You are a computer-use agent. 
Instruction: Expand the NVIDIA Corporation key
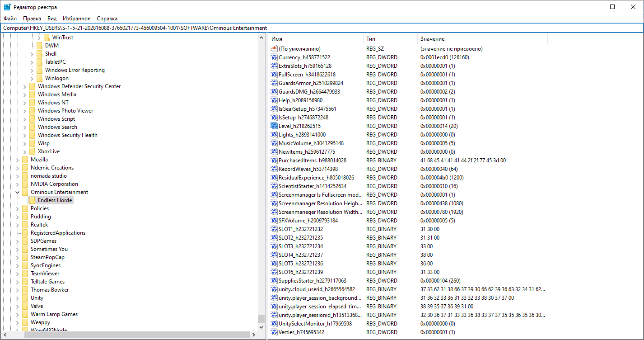(x=18, y=184)
